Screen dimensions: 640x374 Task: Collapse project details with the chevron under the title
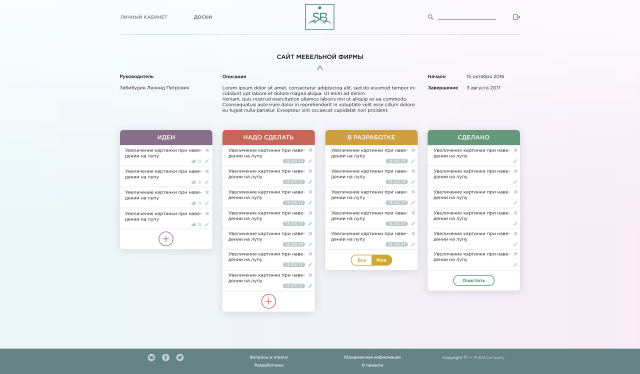pyautogui.click(x=320, y=68)
